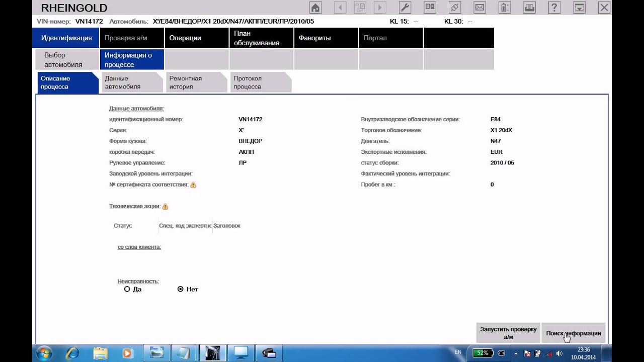Open the envelope message icon
The height and width of the screenshot is (362, 644).
point(480,8)
